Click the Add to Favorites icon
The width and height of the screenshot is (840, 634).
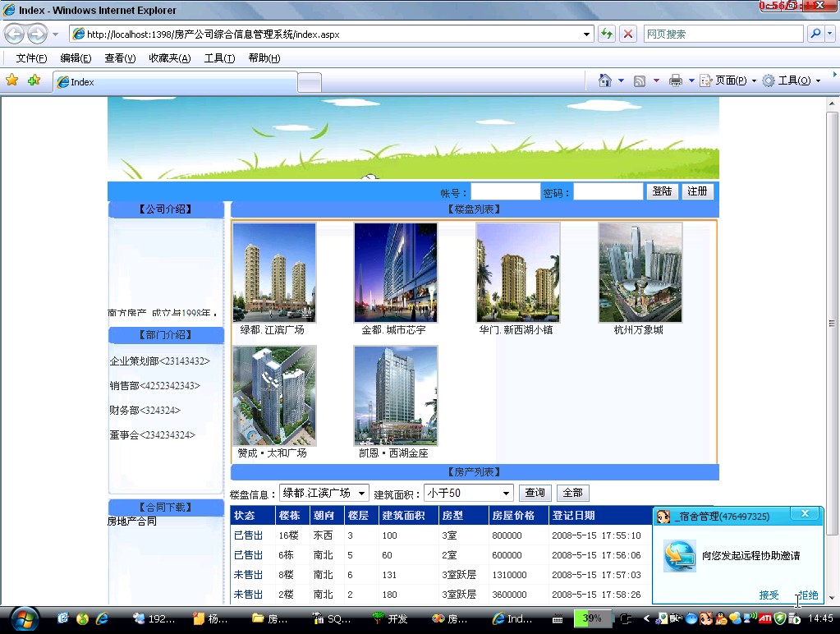tap(34, 80)
